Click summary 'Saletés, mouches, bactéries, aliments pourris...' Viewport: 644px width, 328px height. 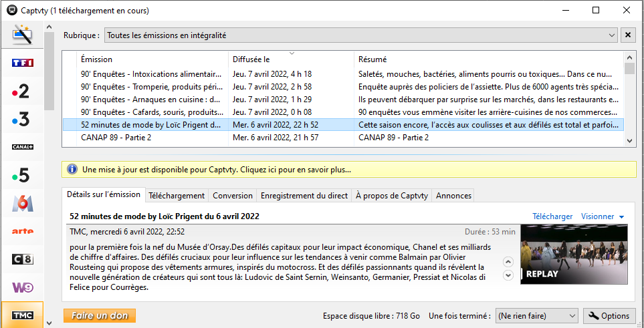[485, 74]
